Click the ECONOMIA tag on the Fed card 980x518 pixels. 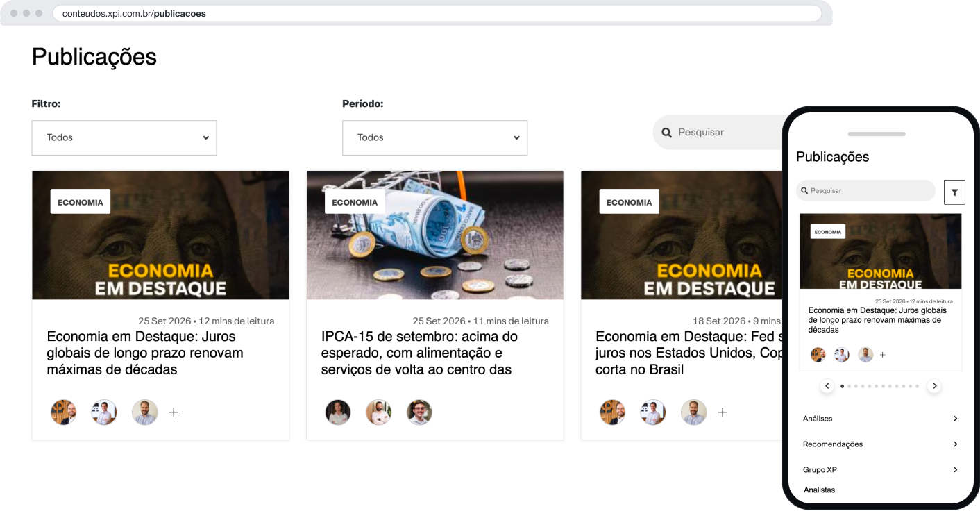[x=630, y=202]
